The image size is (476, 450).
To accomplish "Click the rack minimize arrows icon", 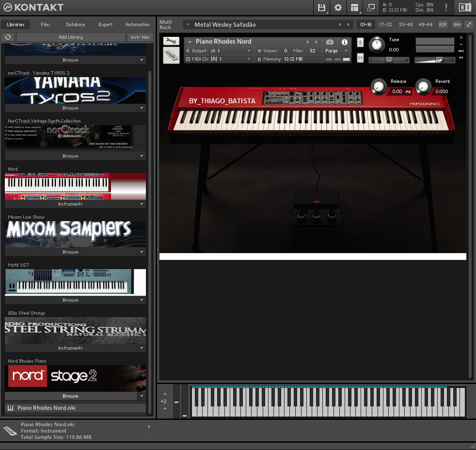I will coord(469,25).
